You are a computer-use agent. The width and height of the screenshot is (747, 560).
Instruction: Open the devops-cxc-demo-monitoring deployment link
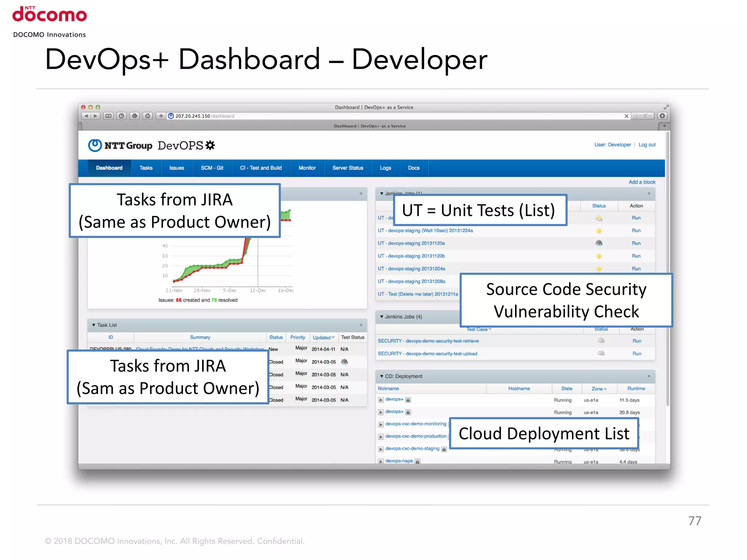coord(416,424)
